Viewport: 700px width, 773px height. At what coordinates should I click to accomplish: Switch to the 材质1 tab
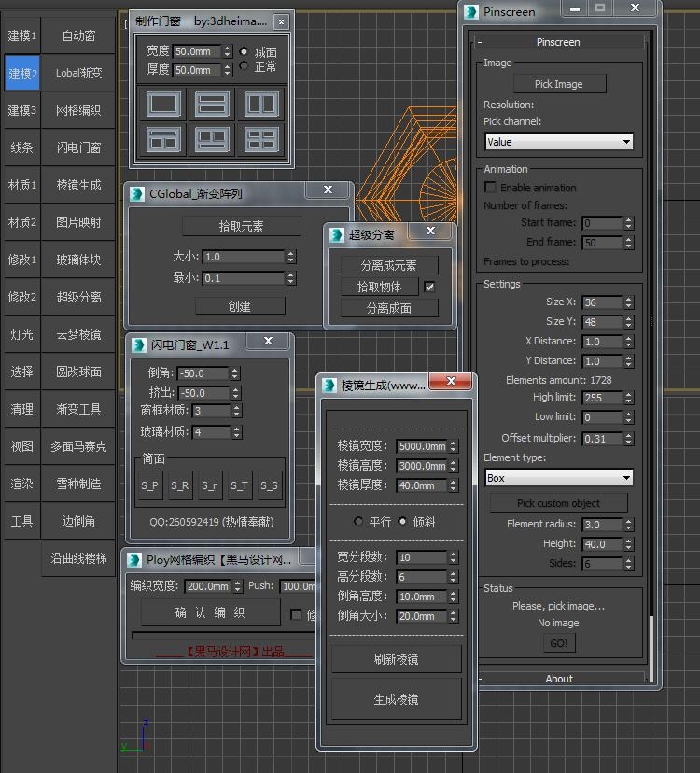click(x=22, y=185)
